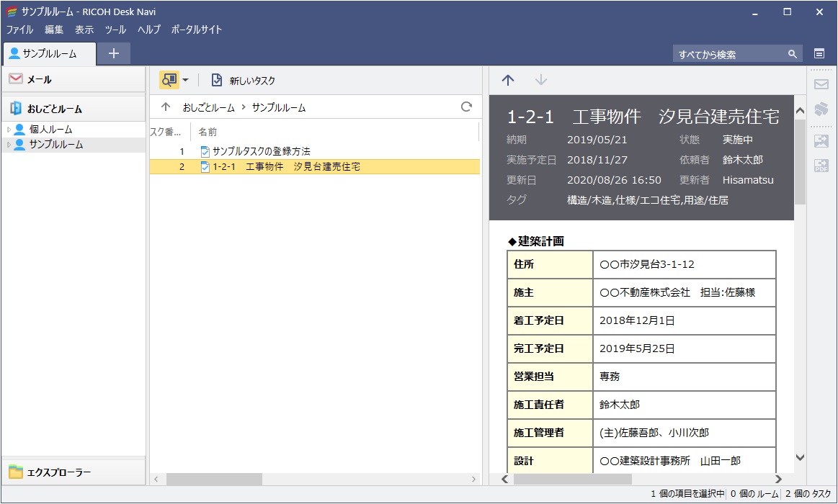Viewport: 838px width, 504px height.
Task: Add a new tab using the plus button
Action: click(x=115, y=53)
